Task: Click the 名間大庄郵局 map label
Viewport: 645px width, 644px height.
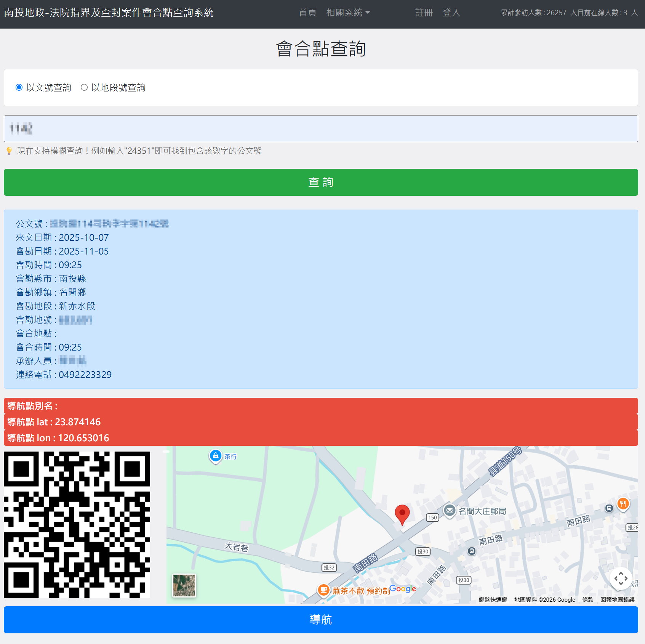Action: (x=482, y=511)
